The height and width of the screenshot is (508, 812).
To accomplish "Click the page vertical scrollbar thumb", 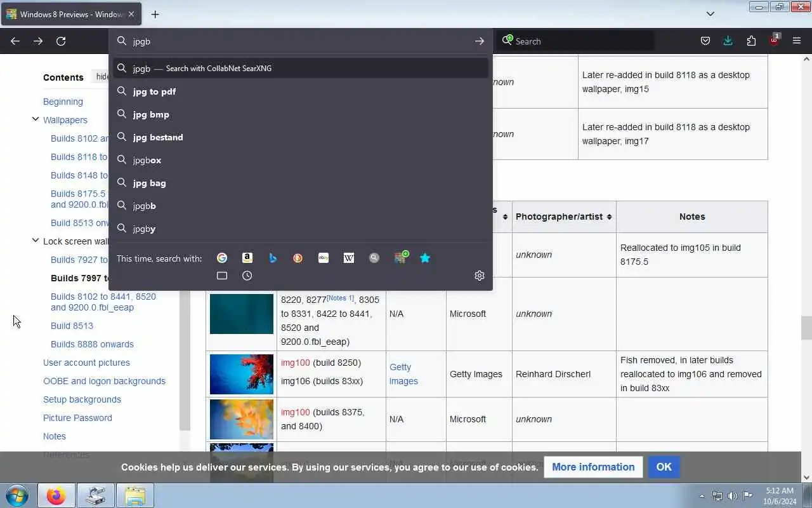I will click(x=806, y=328).
